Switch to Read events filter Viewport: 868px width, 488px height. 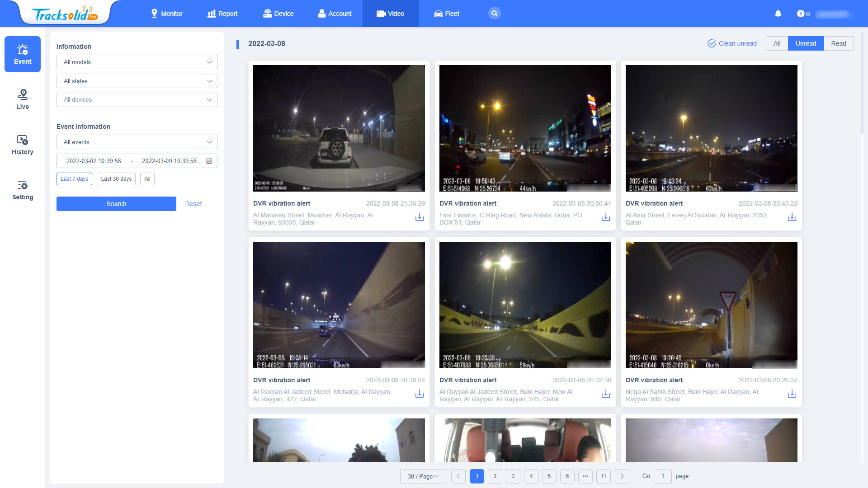[x=838, y=43]
